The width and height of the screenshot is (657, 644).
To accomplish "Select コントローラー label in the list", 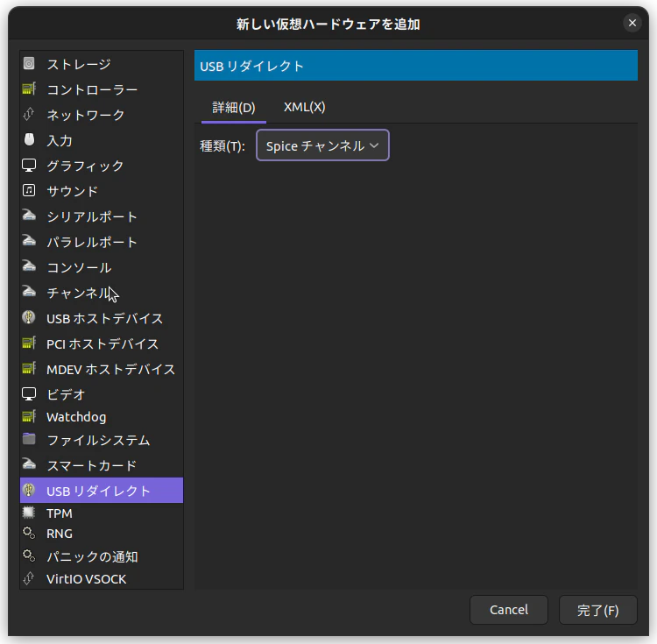I will tap(92, 89).
